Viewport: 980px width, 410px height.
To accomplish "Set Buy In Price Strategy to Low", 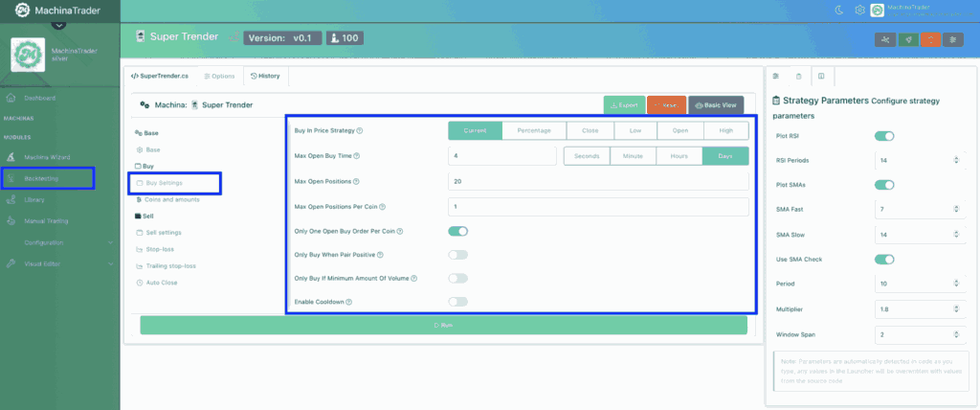I will (635, 130).
